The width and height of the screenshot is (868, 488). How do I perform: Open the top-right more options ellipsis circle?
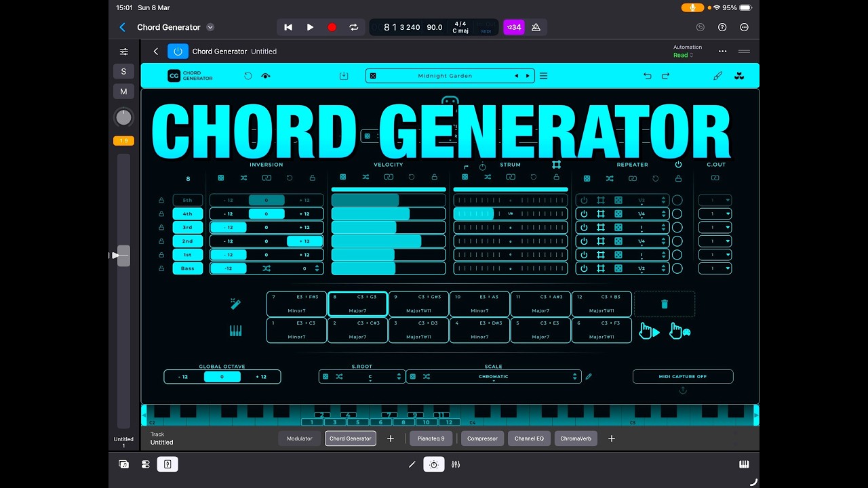745,27
